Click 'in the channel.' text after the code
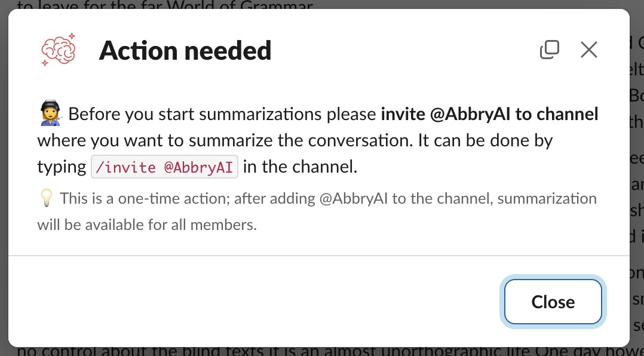644x356 pixels. [x=300, y=167]
